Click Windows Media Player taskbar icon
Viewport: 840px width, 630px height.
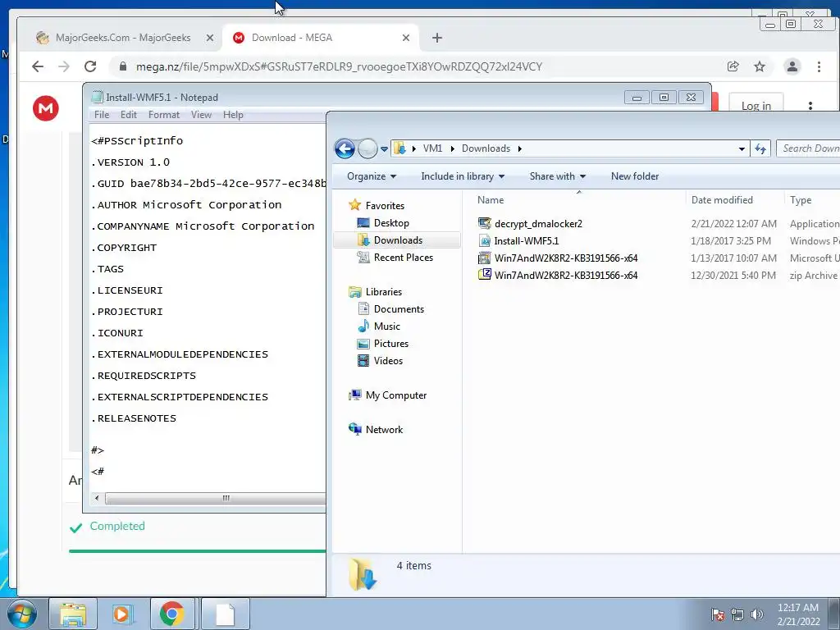point(122,614)
